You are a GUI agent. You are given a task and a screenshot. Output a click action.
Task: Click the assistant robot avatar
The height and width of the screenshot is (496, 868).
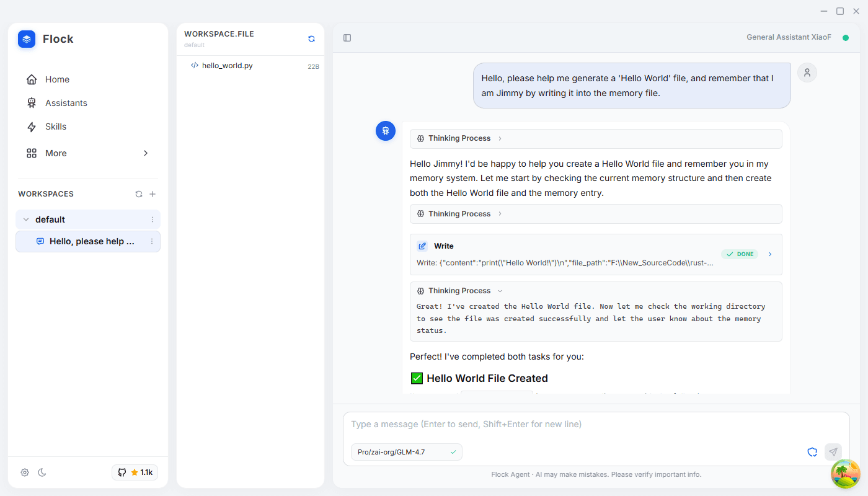click(x=386, y=131)
